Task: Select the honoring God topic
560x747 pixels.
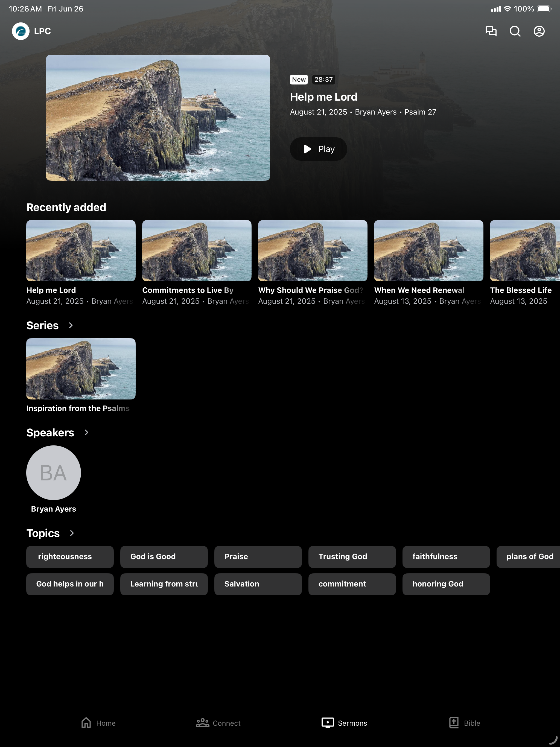Action: pyautogui.click(x=446, y=584)
